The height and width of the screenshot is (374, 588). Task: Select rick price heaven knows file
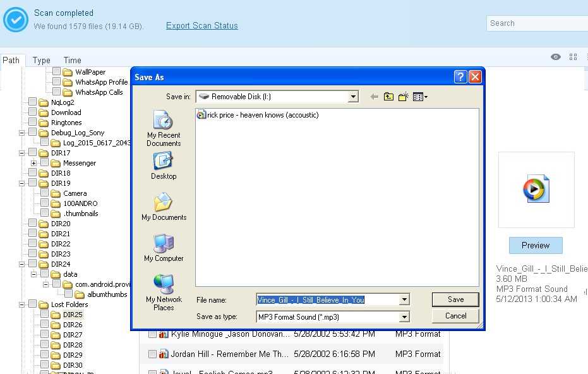[258, 115]
